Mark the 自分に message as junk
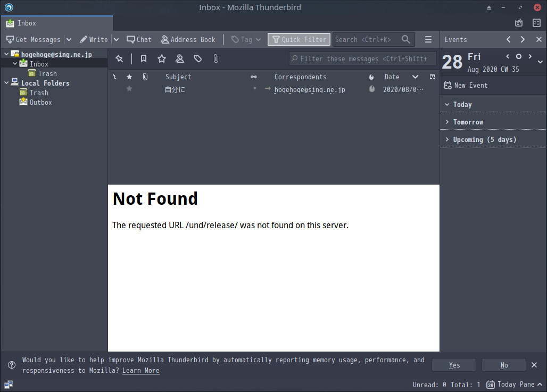The image size is (547, 392). (x=372, y=89)
